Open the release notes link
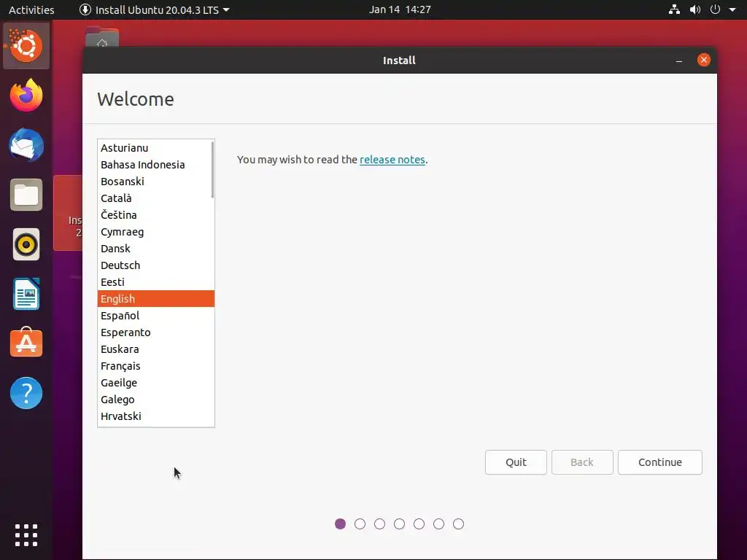This screenshot has height=560, width=747. point(392,160)
